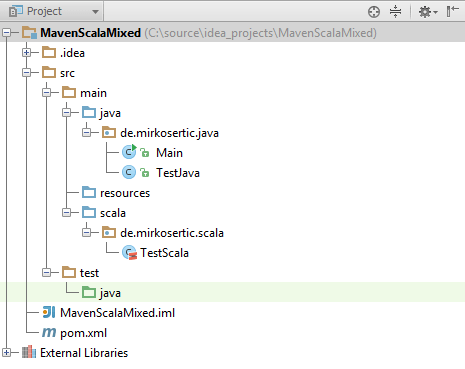The image size is (465, 369).
Task: Select the main folder label
Action: [x=93, y=93]
